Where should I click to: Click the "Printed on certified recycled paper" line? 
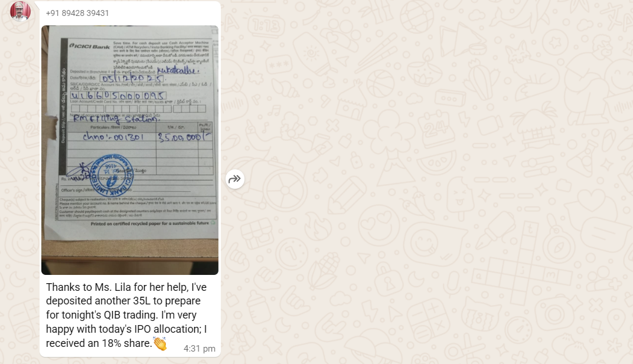[150, 223]
